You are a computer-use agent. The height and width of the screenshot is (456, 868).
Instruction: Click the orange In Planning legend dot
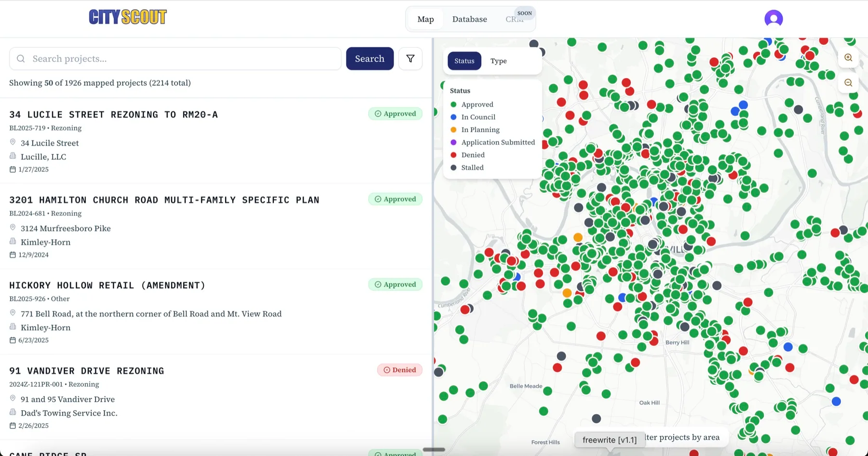coord(453,130)
